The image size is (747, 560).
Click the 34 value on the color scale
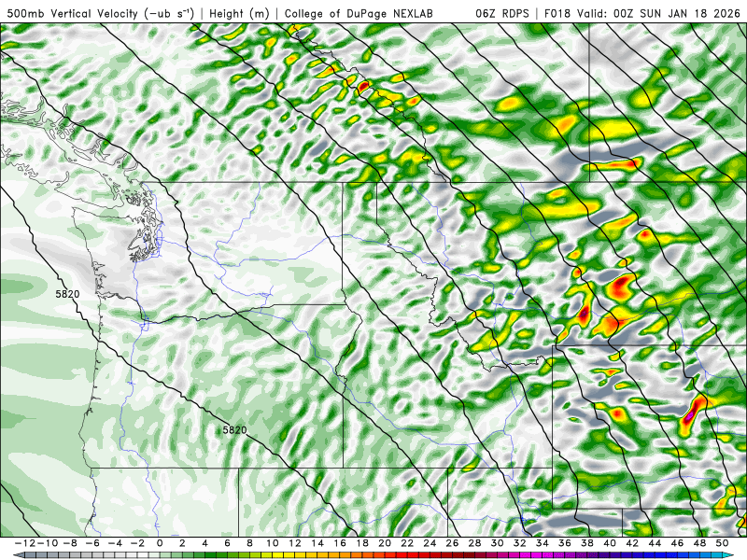pyautogui.click(x=543, y=543)
